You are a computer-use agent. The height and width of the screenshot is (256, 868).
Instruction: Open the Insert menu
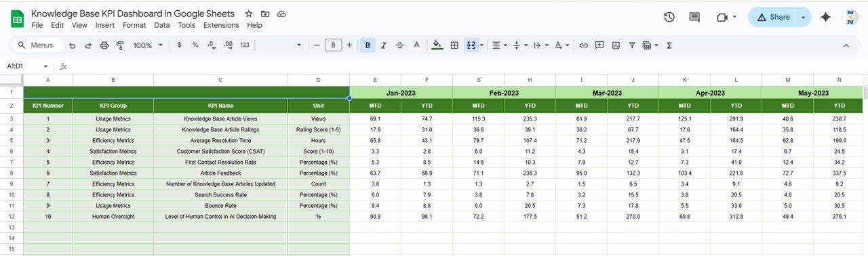pyautogui.click(x=105, y=25)
